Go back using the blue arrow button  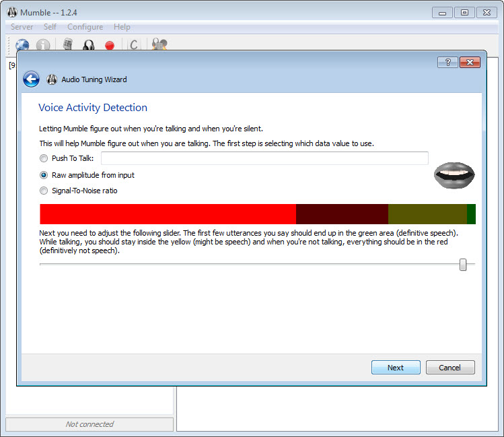pos(31,79)
